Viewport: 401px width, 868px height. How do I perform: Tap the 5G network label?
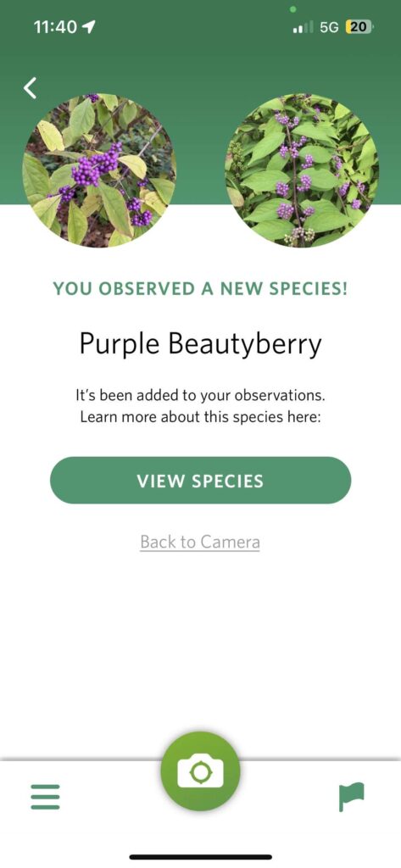point(329,26)
